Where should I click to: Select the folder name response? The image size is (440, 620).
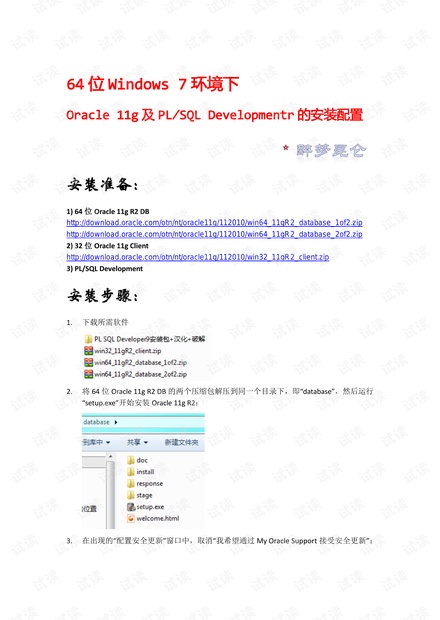click(x=149, y=484)
